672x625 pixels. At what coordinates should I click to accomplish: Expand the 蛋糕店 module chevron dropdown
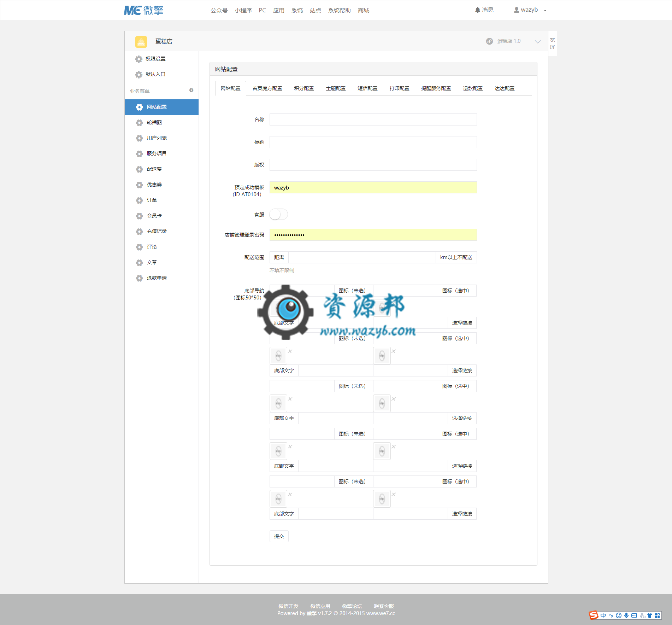pos(537,41)
